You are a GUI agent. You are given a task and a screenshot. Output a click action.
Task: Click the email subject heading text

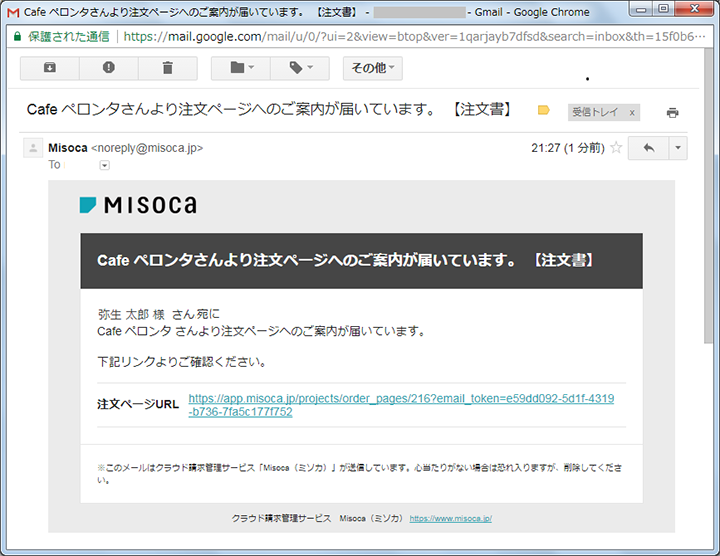point(269,110)
